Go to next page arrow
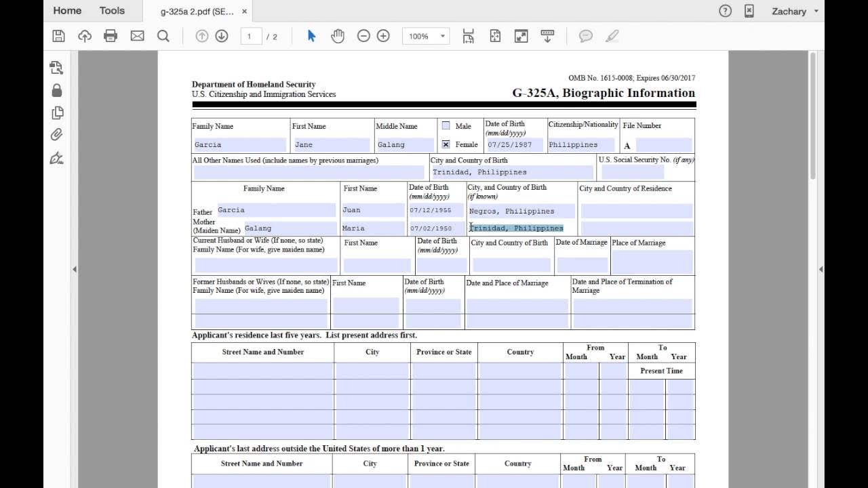The image size is (868, 488). click(222, 36)
